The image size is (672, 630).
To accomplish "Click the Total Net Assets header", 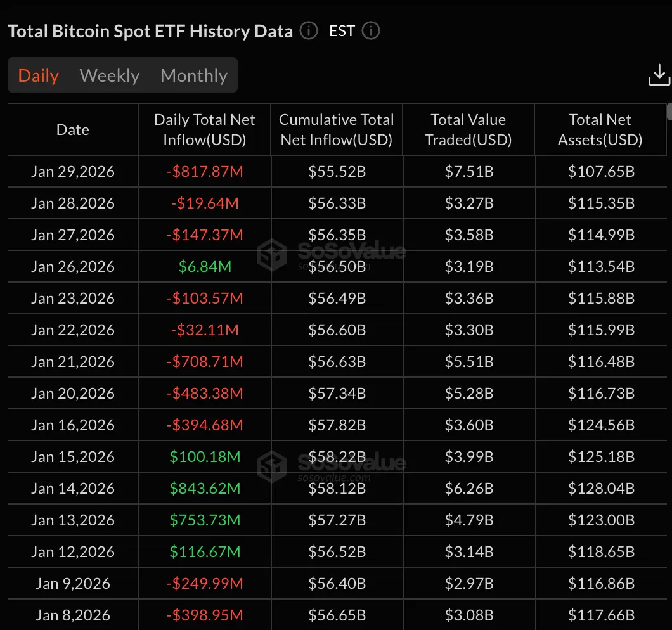I will 600,130.
